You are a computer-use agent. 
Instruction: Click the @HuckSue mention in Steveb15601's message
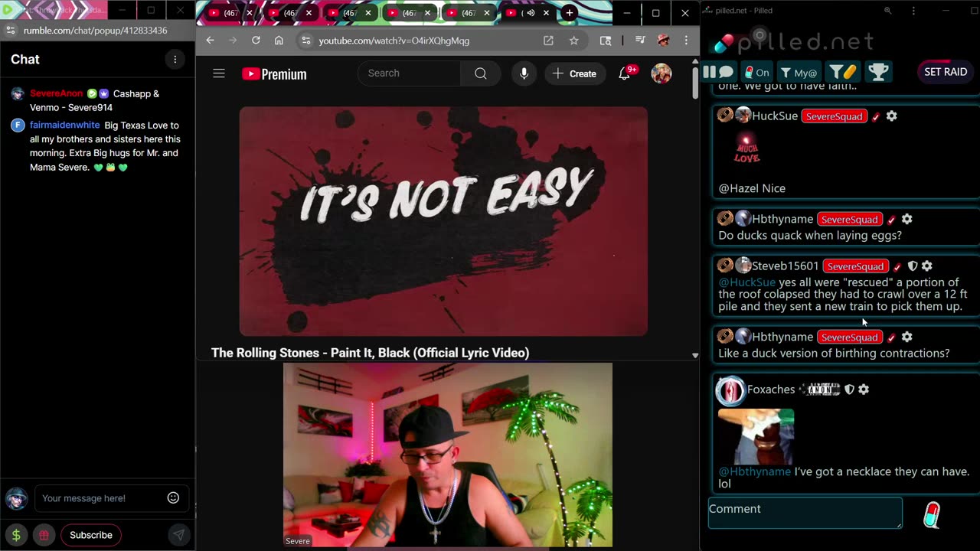(746, 282)
